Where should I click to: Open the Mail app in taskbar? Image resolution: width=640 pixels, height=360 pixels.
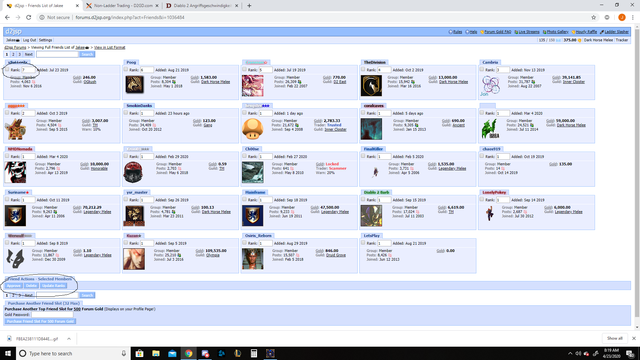172,353
